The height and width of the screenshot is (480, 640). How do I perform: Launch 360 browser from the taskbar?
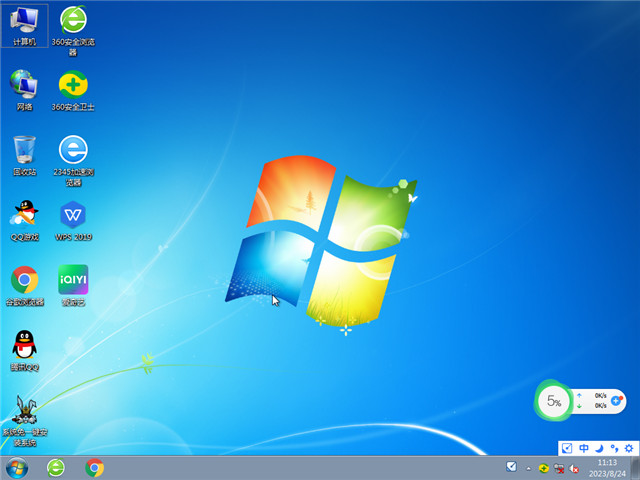tap(56, 468)
